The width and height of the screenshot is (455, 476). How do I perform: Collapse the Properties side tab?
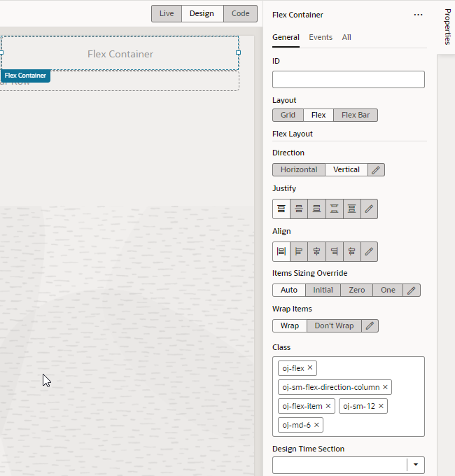(447, 27)
